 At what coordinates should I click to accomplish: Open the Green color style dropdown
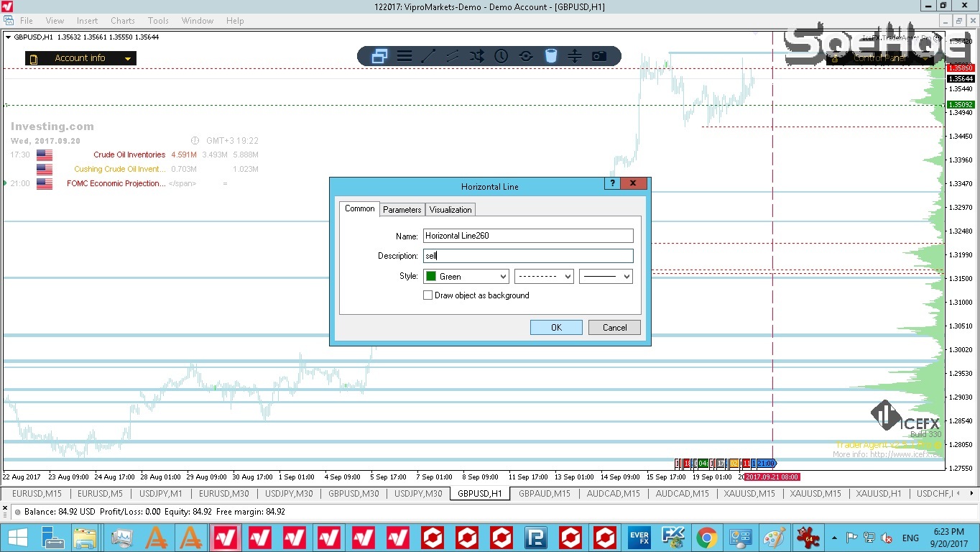(466, 276)
